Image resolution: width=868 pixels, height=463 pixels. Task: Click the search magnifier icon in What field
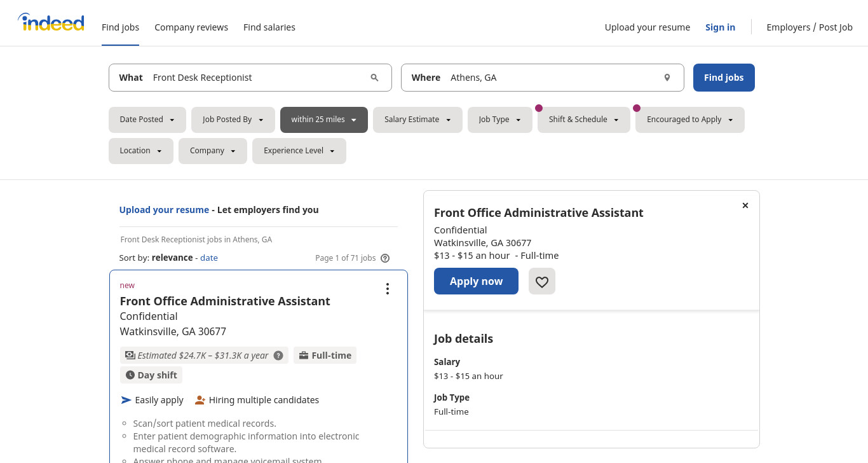(374, 78)
